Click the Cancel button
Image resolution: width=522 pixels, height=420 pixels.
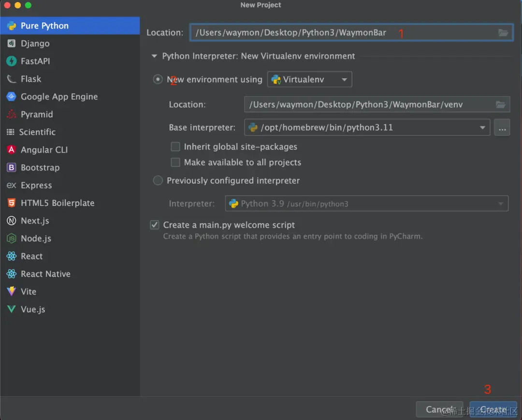439,409
